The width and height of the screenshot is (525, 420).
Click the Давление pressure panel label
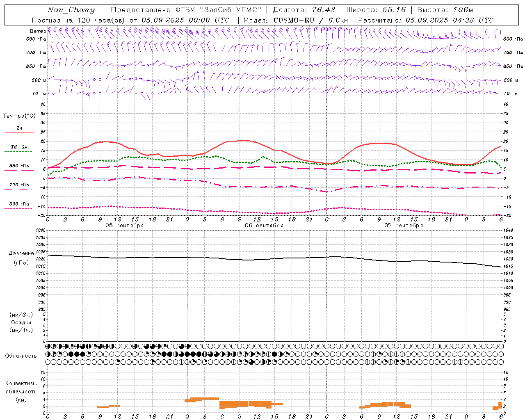coord(21,253)
